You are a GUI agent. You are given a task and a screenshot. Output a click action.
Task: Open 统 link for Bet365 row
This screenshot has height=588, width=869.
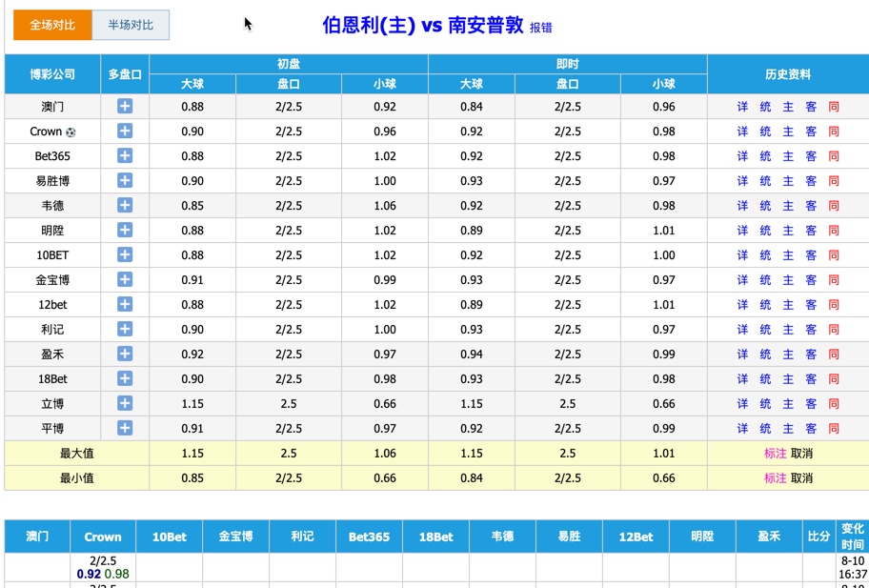coord(765,156)
